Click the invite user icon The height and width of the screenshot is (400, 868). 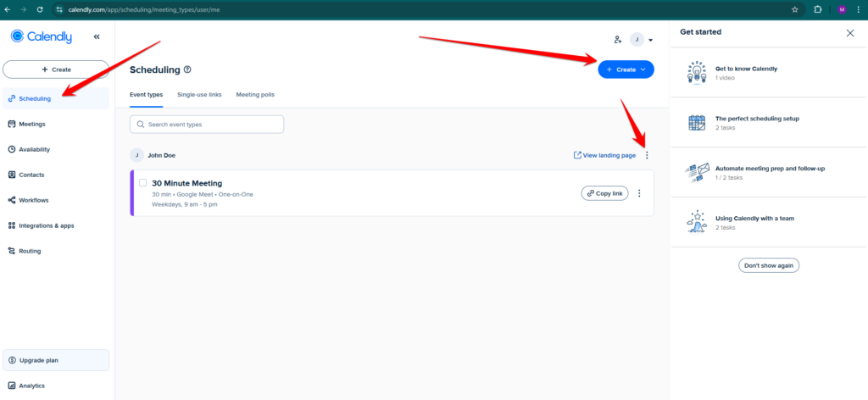[618, 40]
